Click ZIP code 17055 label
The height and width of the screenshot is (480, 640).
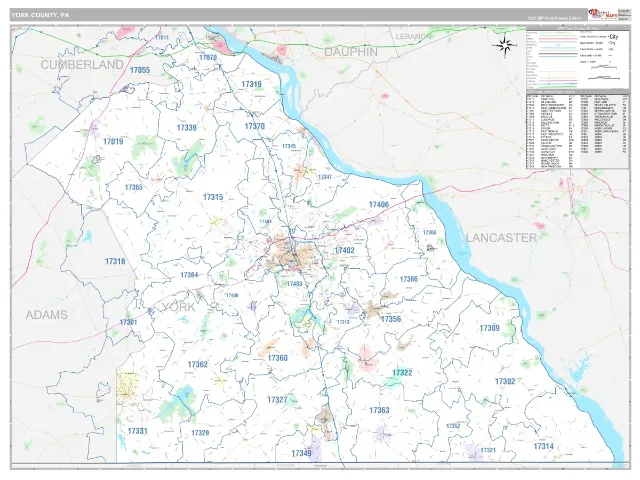pyautogui.click(x=140, y=70)
